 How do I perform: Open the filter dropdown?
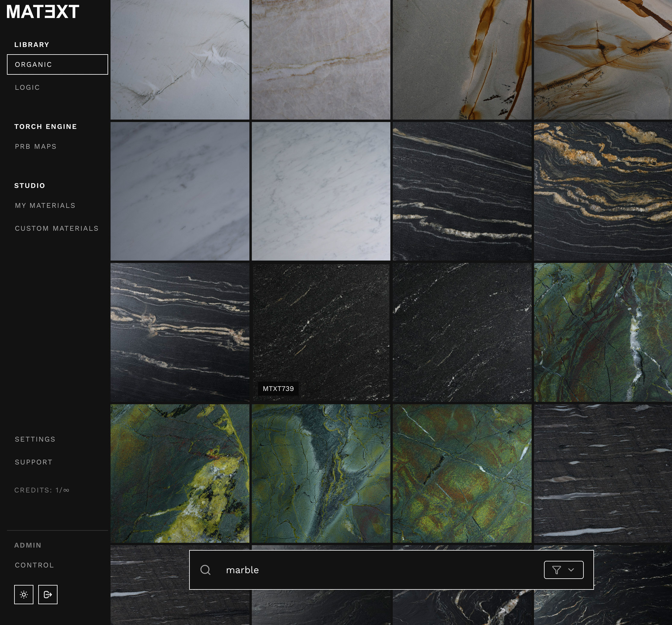563,570
